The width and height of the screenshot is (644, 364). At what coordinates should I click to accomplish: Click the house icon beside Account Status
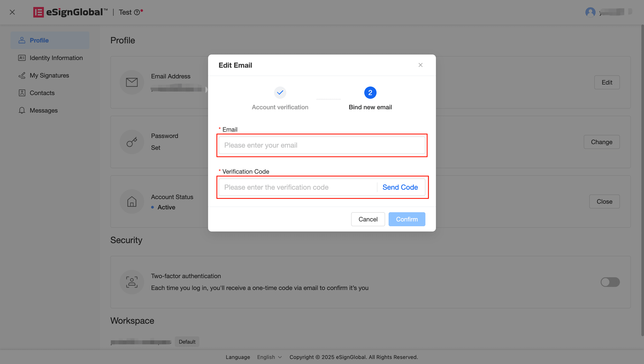[132, 201]
